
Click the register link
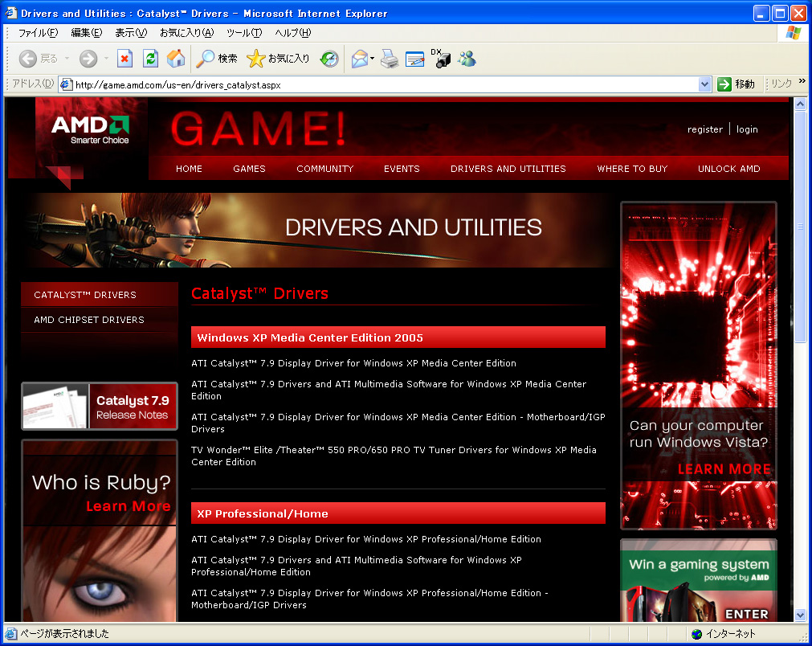point(705,129)
